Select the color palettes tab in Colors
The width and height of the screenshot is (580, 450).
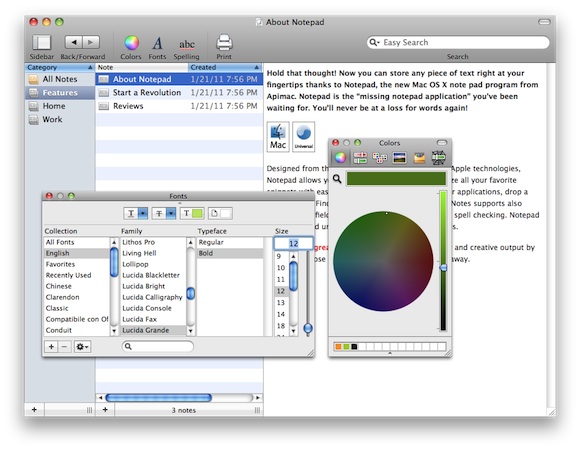click(x=380, y=158)
